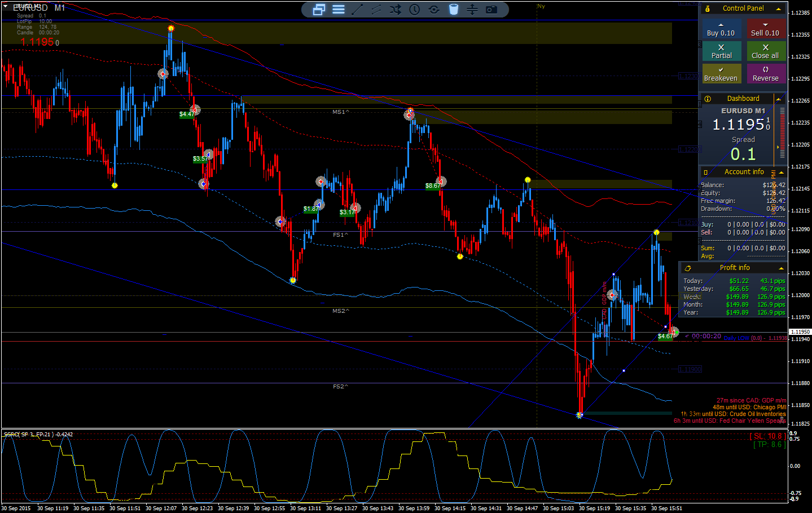
Task: Collapse the Control Panel section
Action: [x=779, y=8]
